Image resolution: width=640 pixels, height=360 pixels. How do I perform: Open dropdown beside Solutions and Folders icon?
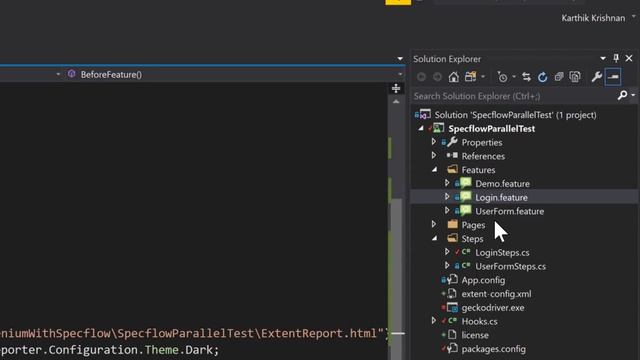(x=483, y=77)
